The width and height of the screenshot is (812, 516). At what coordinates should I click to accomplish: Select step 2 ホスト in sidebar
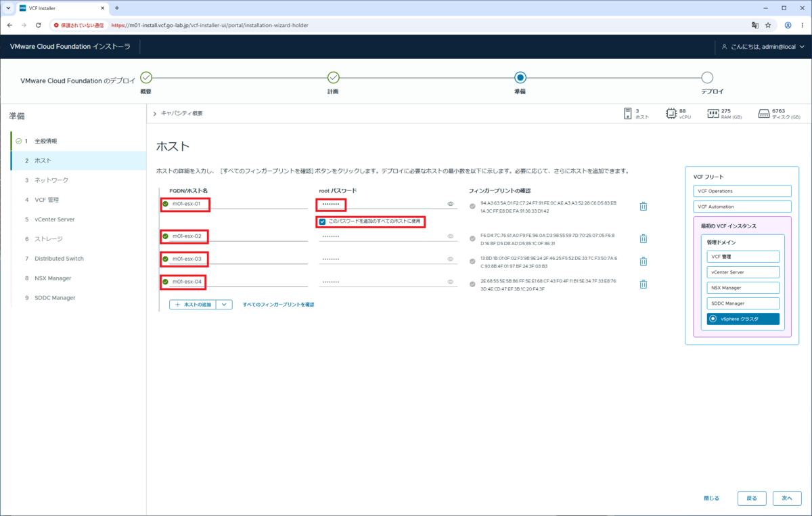(78, 160)
